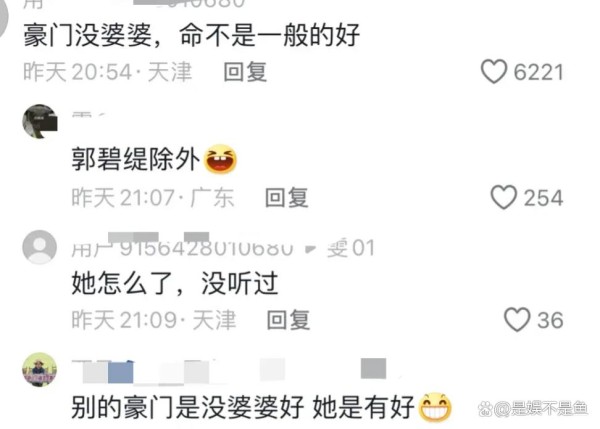600x429 pixels.
Task: Tap the heart on 她怎么了 comment
Action: coord(517,320)
